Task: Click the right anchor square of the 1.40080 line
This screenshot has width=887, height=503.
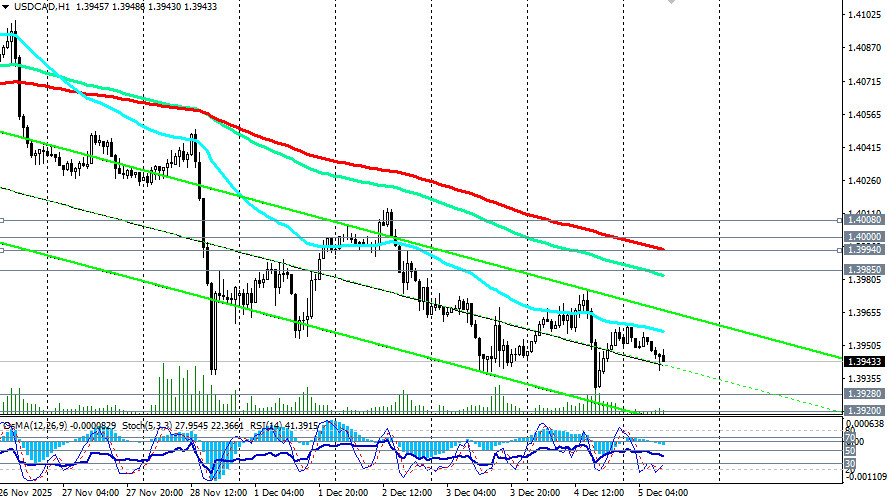Action: (839, 220)
